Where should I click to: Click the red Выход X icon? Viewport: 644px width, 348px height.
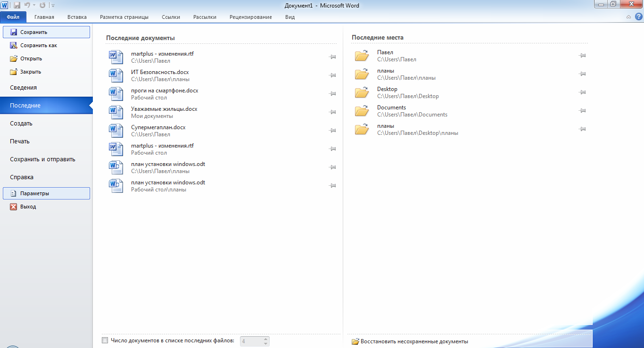14,207
